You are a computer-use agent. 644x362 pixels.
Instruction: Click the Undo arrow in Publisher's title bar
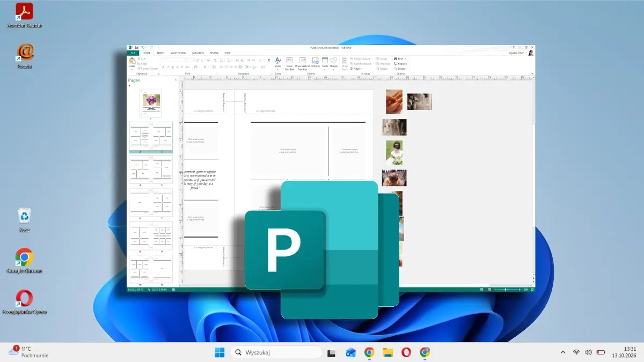pyautogui.click(x=143, y=48)
